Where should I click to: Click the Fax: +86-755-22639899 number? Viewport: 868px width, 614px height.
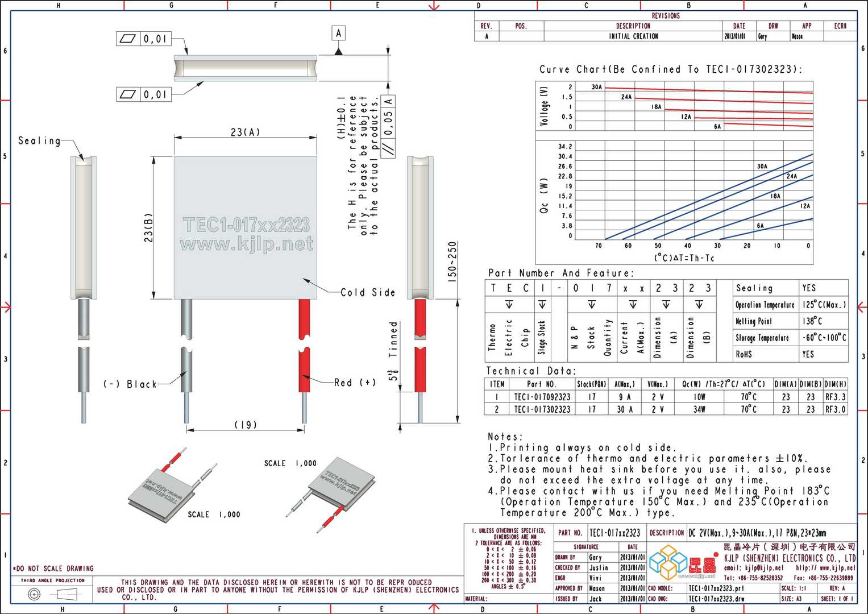point(823,578)
